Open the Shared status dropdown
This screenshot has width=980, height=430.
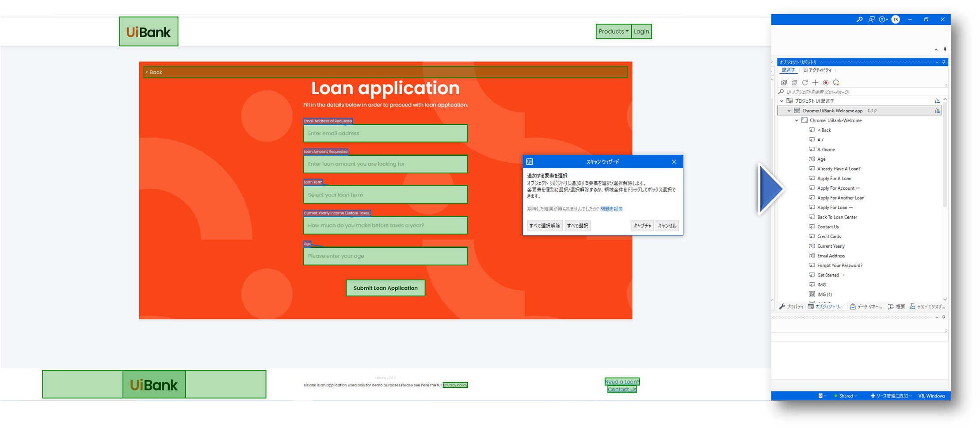(x=845, y=396)
